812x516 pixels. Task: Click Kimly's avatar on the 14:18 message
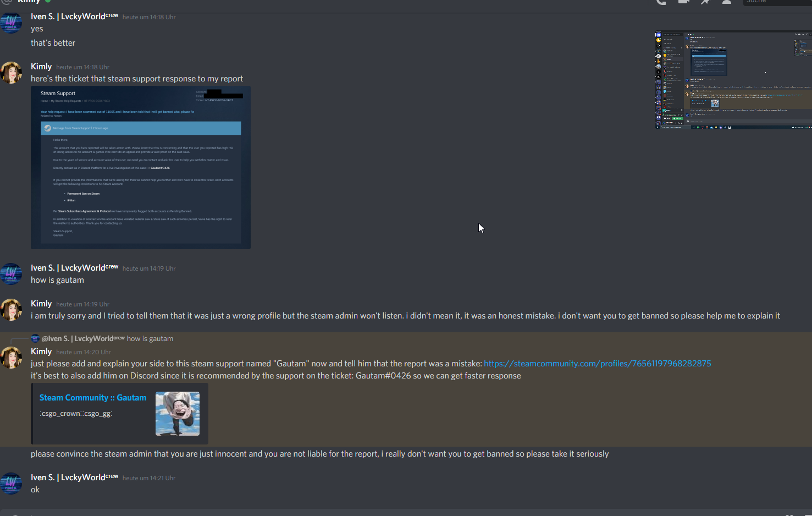pos(11,73)
